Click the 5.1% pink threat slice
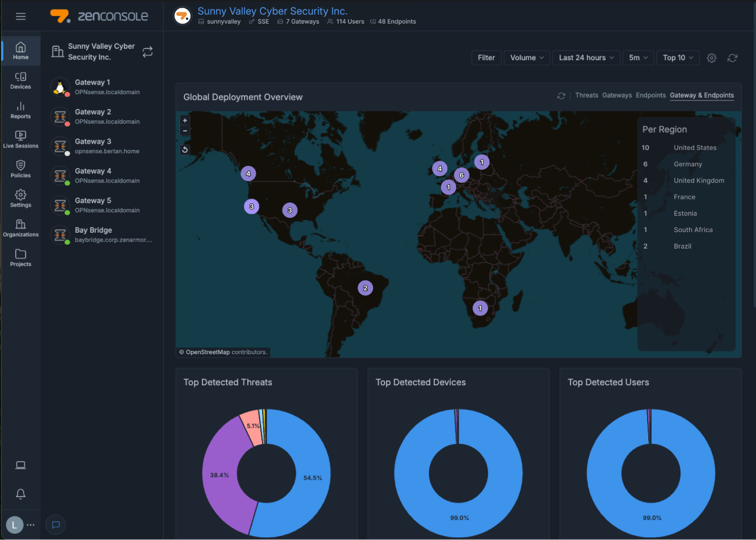 coord(252,426)
